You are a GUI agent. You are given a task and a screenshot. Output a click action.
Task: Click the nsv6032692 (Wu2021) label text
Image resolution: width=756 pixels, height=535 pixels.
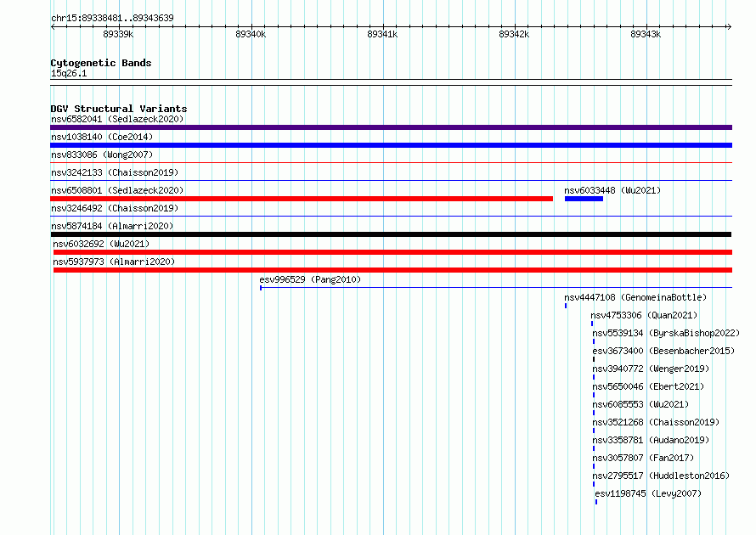click(101, 244)
